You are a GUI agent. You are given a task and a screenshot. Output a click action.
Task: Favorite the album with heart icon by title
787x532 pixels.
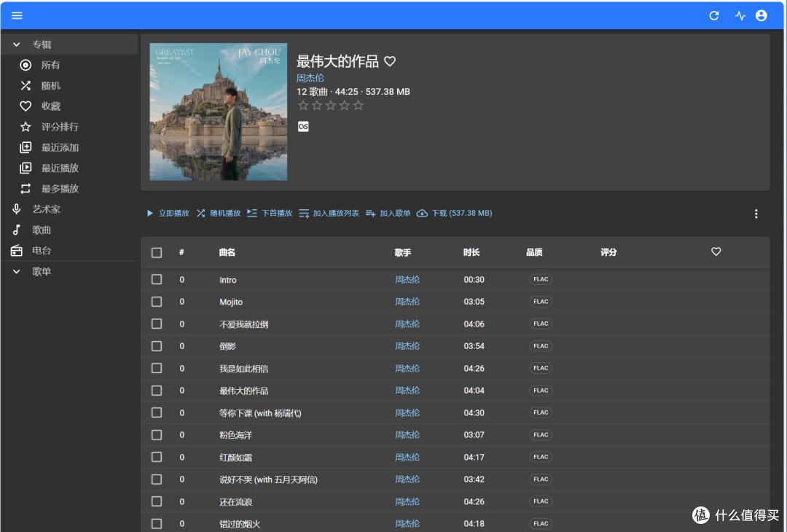click(x=389, y=61)
